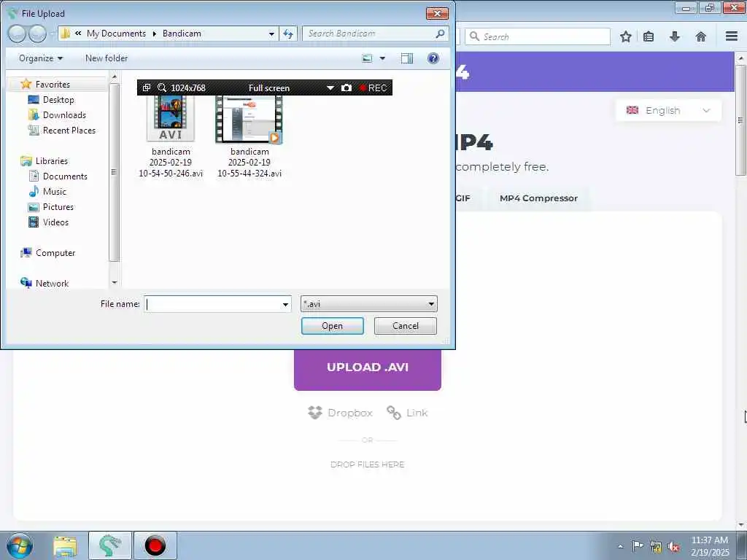Viewport: 747px width, 560px height.
Task: Open the English language dropdown
Action: (x=668, y=111)
